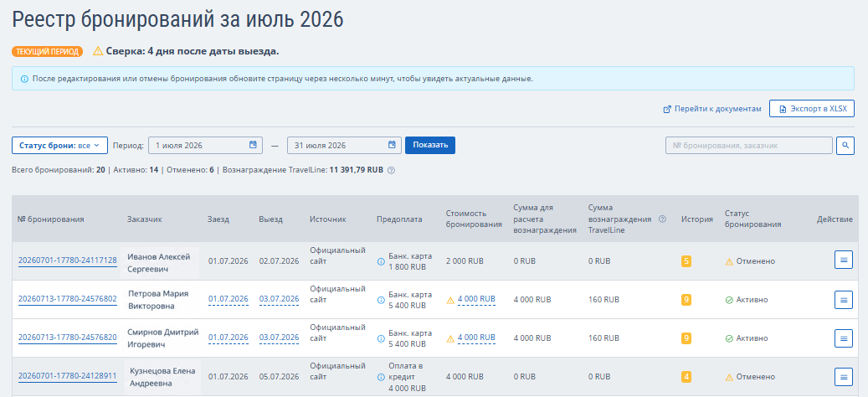This screenshot has width=868, height=397.
Task: Select customer name Иванов Алексей Сергеевич
Action: pos(159,262)
